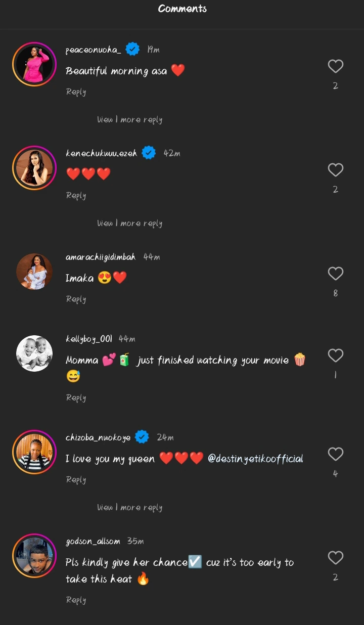Expand replies under peaceonuoha_'s comment

click(130, 120)
